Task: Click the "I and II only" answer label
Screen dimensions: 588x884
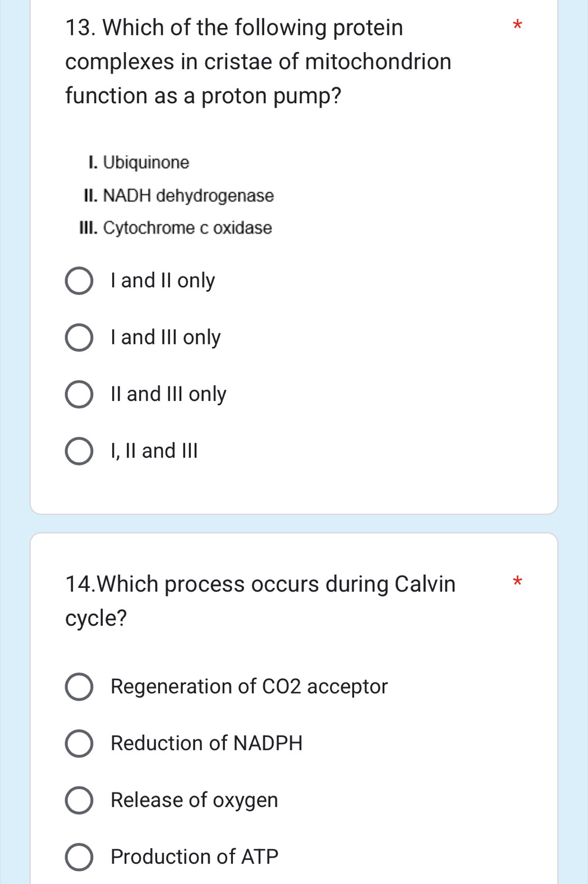Action: point(162,280)
